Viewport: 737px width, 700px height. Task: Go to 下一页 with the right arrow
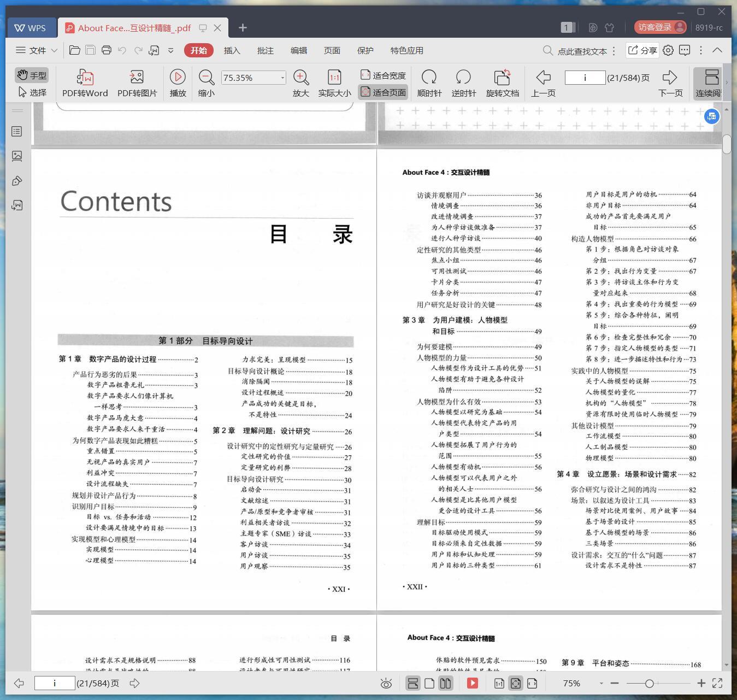[670, 83]
